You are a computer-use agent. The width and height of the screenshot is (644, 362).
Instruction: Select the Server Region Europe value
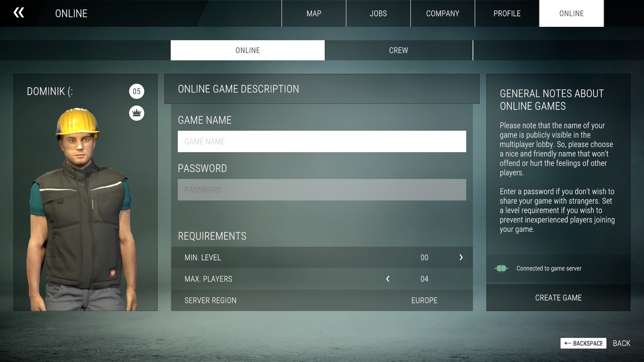click(424, 300)
